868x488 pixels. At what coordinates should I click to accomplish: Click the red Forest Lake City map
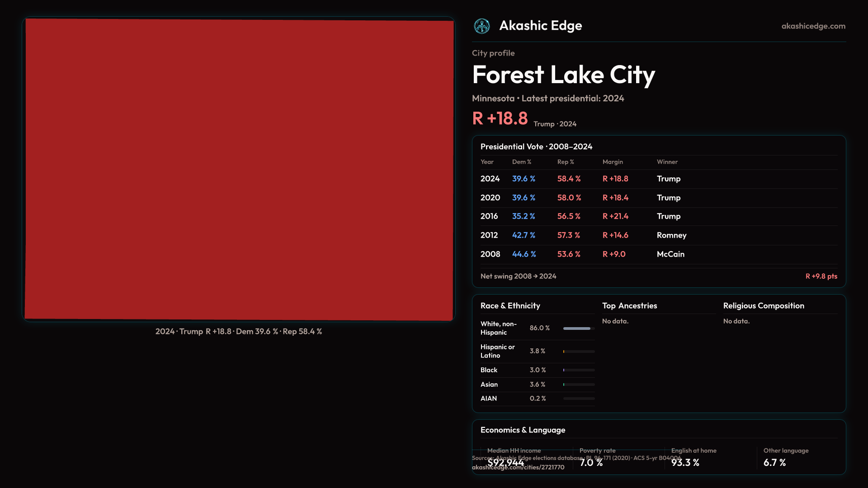239,169
